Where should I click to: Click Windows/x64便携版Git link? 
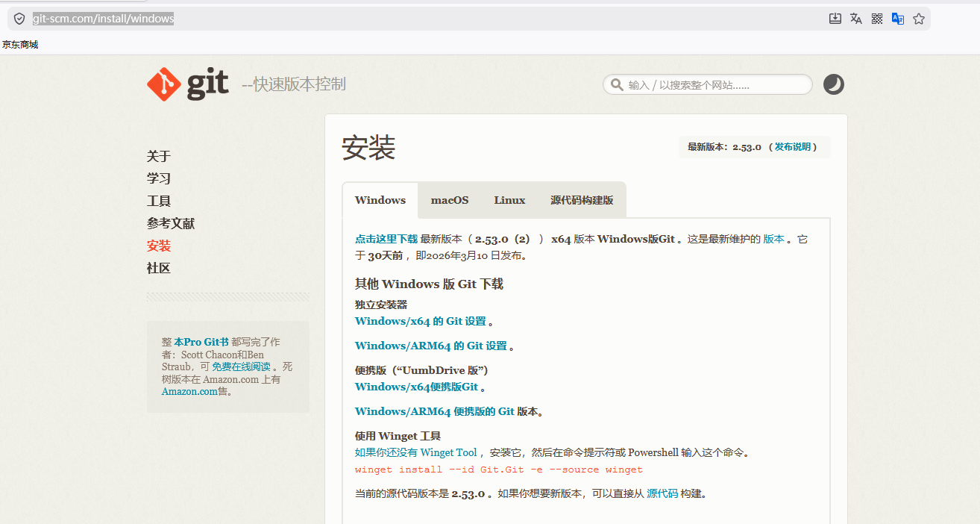pyautogui.click(x=417, y=387)
